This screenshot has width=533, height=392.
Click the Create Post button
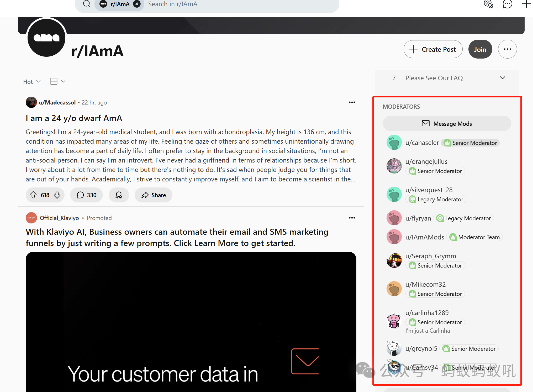tap(433, 49)
